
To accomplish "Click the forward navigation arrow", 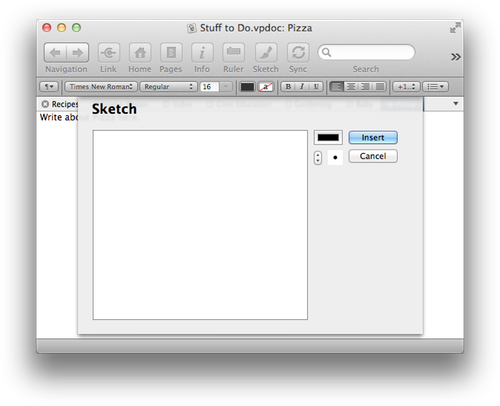I will 78,53.
